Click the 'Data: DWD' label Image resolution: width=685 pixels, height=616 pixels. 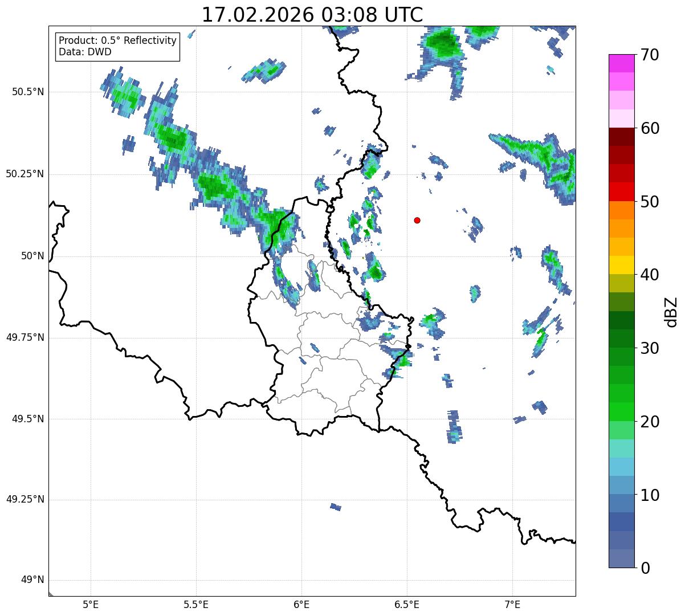point(85,52)
